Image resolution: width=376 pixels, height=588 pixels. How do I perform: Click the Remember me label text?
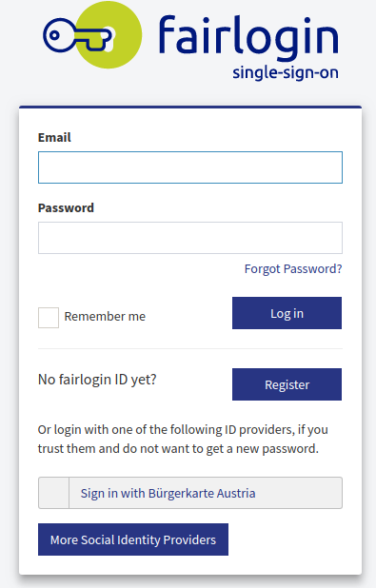(105, 317)
